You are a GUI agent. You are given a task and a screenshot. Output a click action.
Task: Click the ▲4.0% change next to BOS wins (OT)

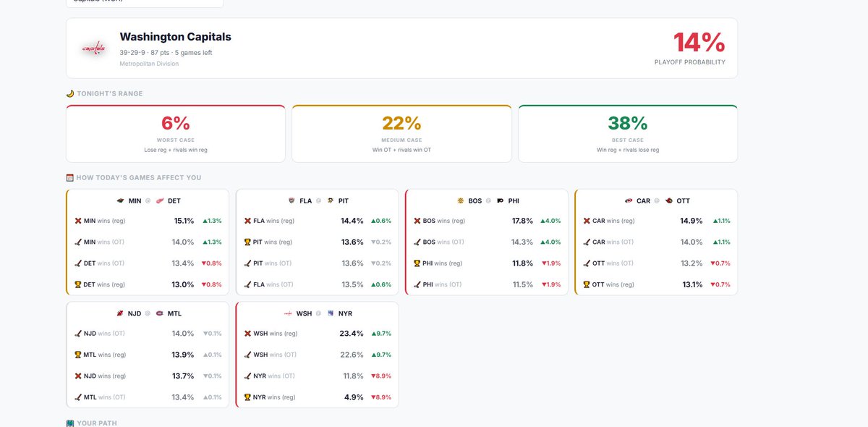[550, 242]
